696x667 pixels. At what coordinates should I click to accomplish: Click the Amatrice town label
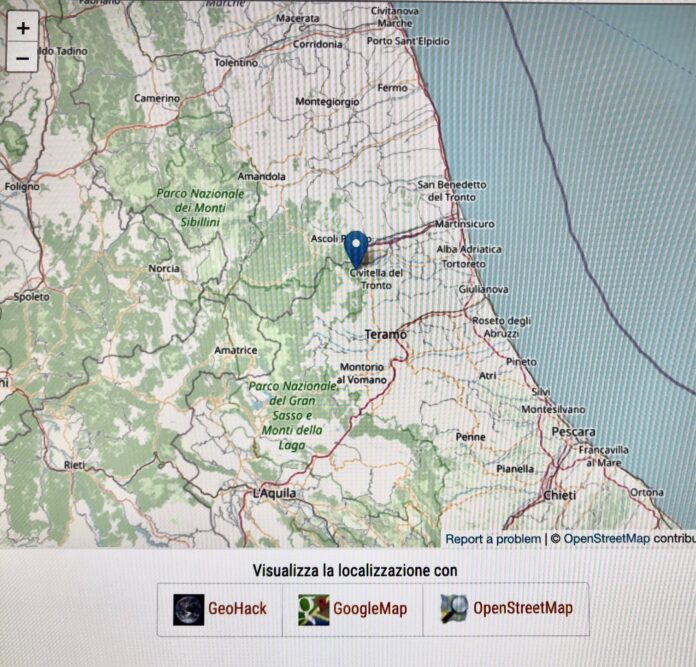click(236, 350)
